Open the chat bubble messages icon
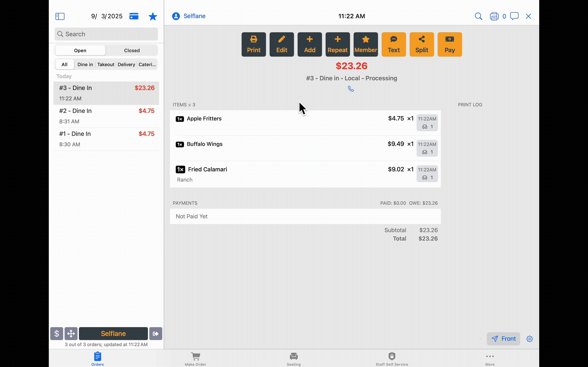Image resolution: width=588 pixels, height=367 pixels. (x=514, y=16)
